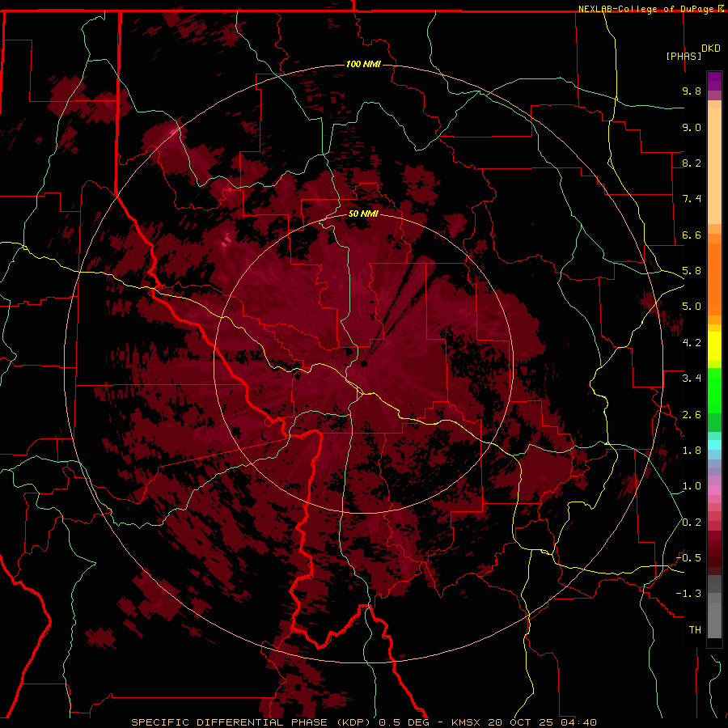Screen dimensions: 728x728
Task: Click the 6.6 value on color scale
Action: click(692, 235)
